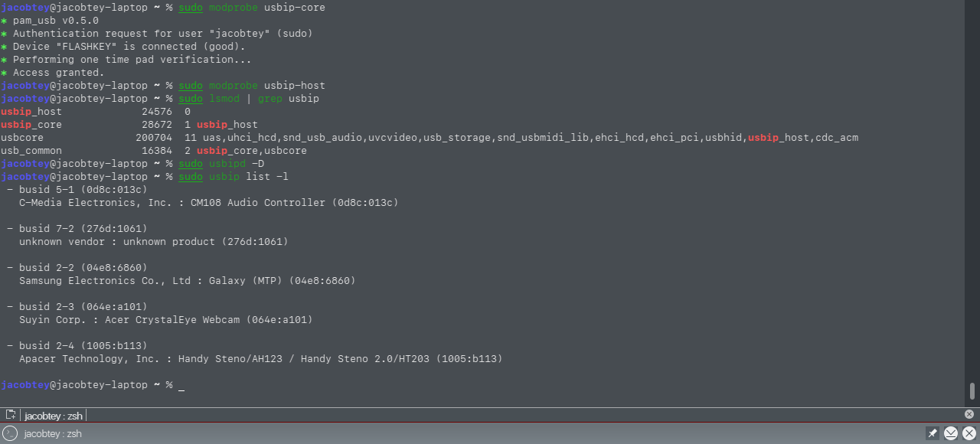The image size is (980, 444).
Task: Click 'Device "FLASHKEY" is connected' line
Action: (x=123, y=47)
